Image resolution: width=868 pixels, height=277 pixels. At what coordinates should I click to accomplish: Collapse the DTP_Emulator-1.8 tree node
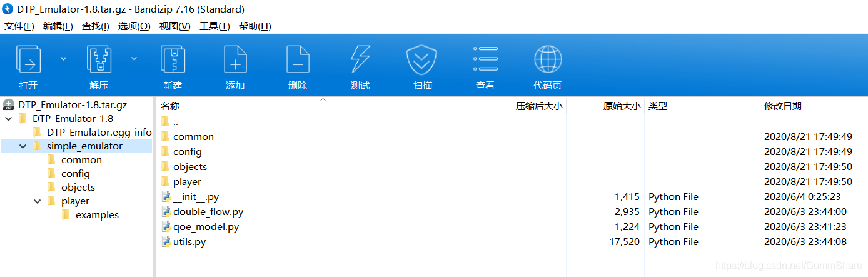[x=8, y=118]
